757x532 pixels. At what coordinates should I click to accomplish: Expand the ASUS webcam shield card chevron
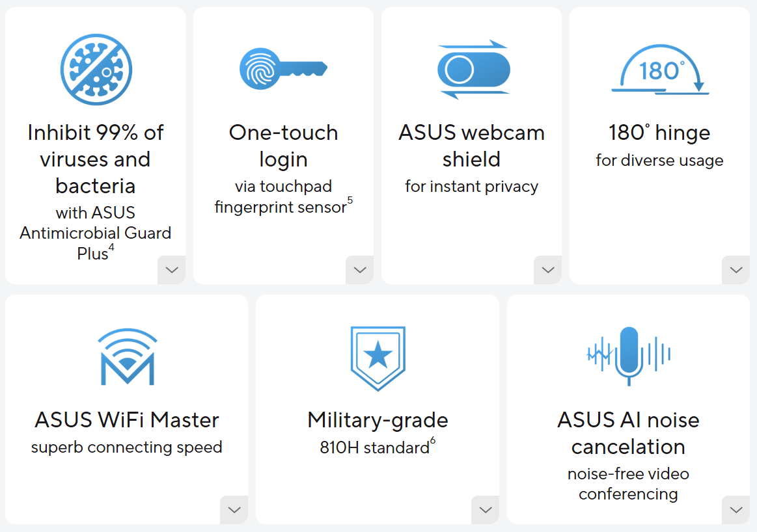(x=548, y=270)
